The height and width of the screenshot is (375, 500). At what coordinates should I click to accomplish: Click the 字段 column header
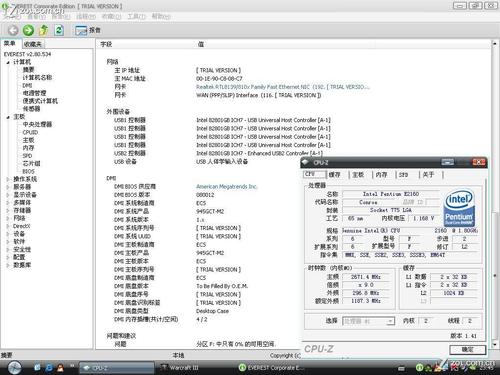pyautogui.click(x=107, y=44)
